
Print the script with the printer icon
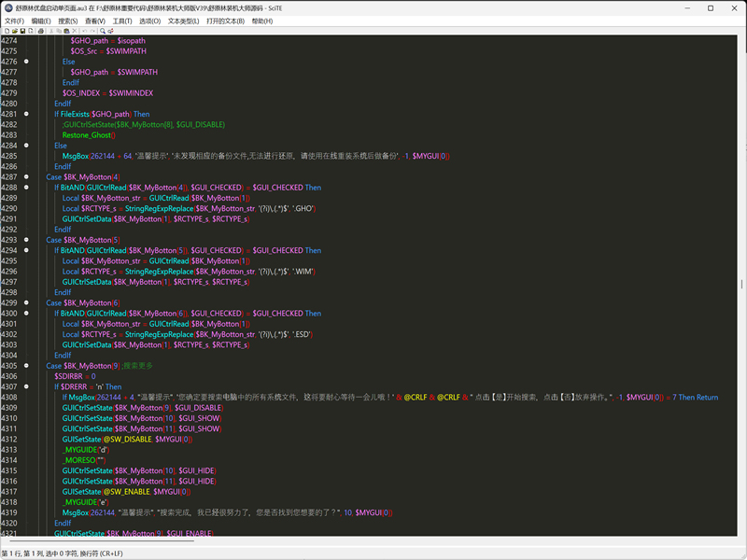41,31
